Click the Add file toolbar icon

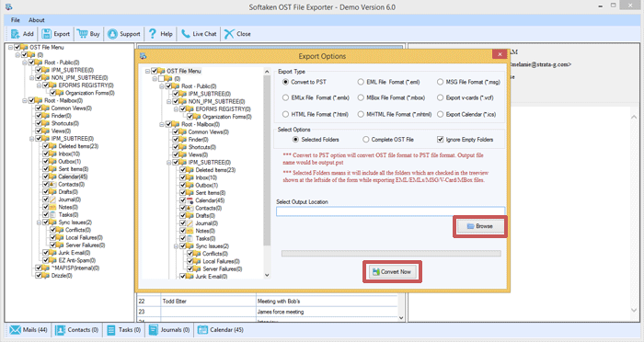click(16, 34)
